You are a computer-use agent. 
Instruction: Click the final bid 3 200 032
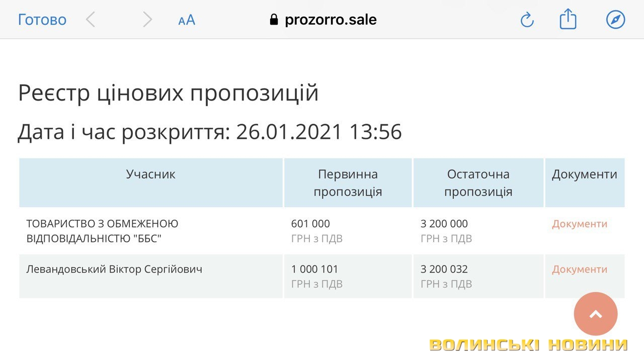tap(444, 269)
